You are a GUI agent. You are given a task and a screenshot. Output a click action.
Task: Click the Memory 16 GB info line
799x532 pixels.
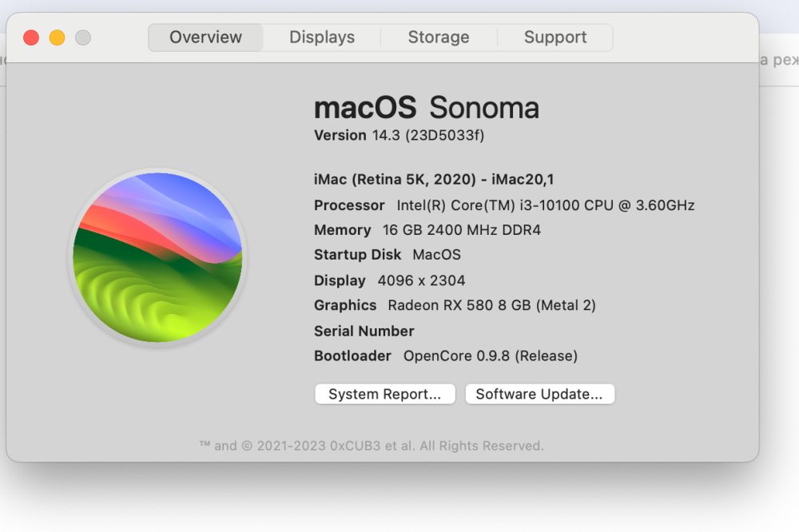point(427,230)
